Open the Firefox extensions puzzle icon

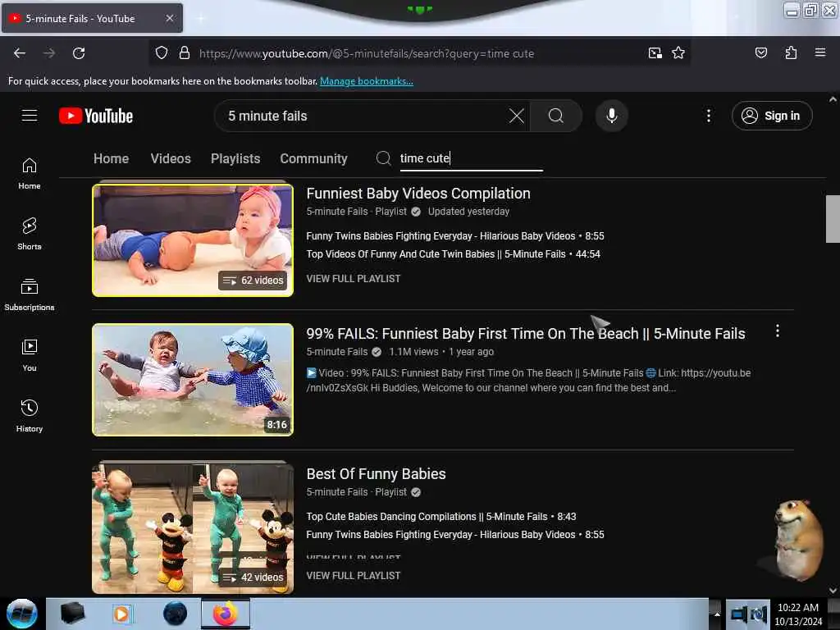click(791, 53)
